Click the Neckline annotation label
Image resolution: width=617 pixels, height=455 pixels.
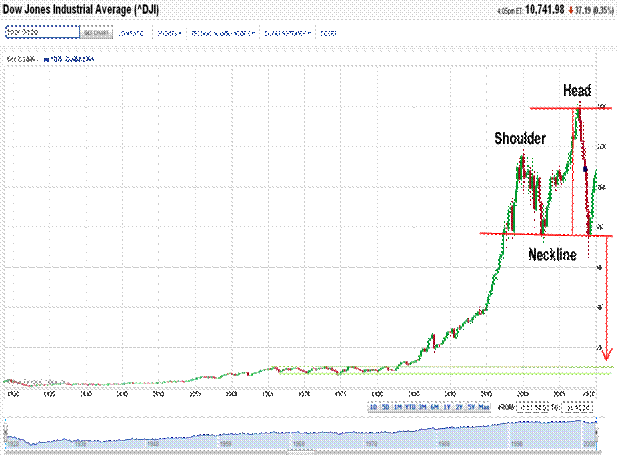click(x=552, y=255)
